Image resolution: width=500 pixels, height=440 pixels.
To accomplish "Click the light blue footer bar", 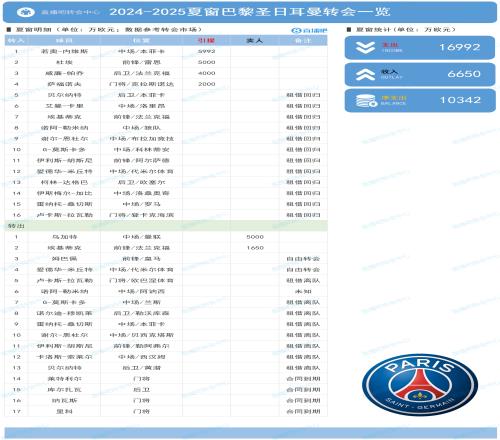I will click(251, 433).
